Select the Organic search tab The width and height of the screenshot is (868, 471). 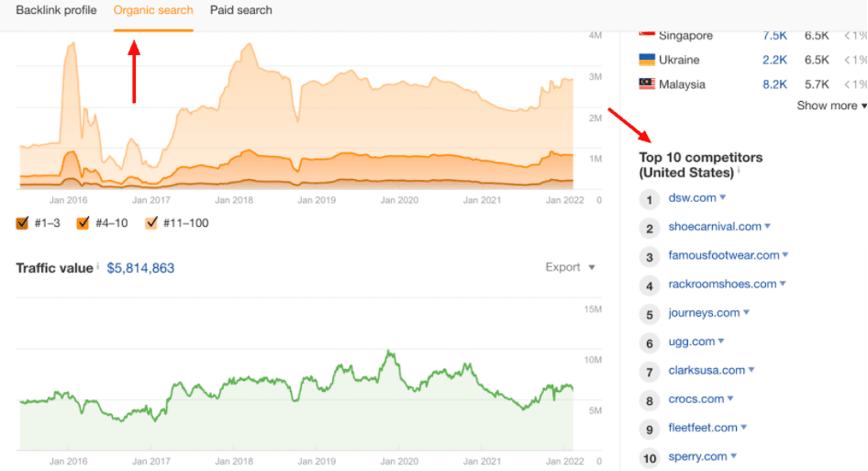(153, 10)
